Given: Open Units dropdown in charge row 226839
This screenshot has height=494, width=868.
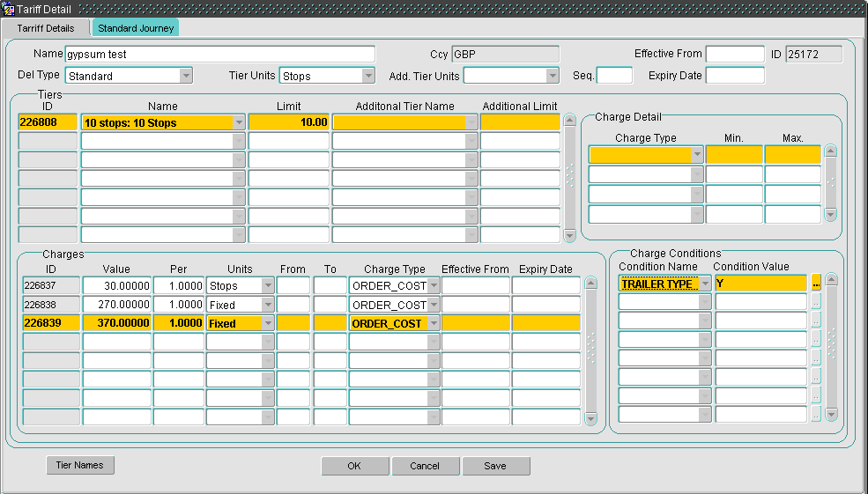Looking at the screenshot, I should tap(268, 323).
